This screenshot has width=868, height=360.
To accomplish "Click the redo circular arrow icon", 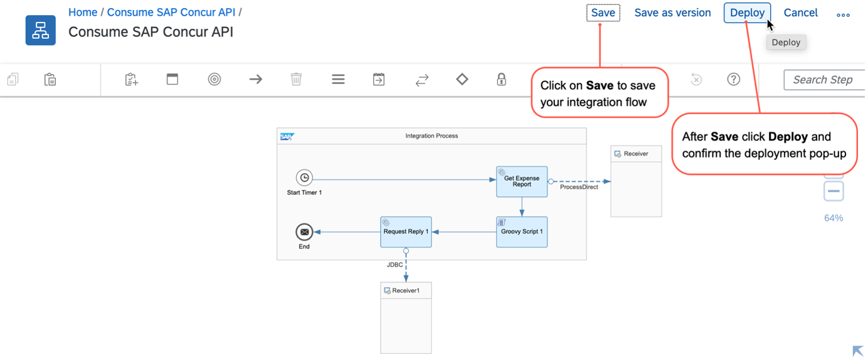I will 696,79.
